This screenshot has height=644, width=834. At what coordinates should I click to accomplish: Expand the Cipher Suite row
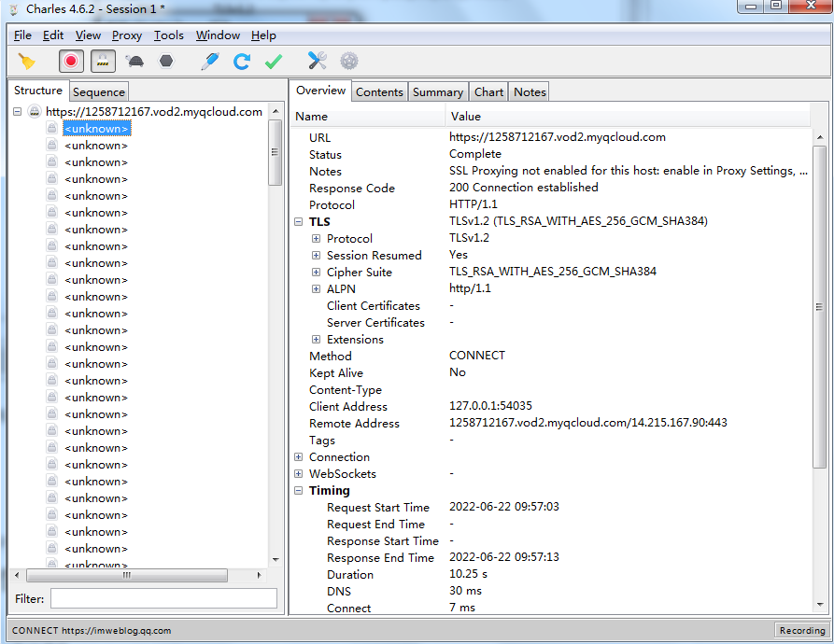coord(316,272)
